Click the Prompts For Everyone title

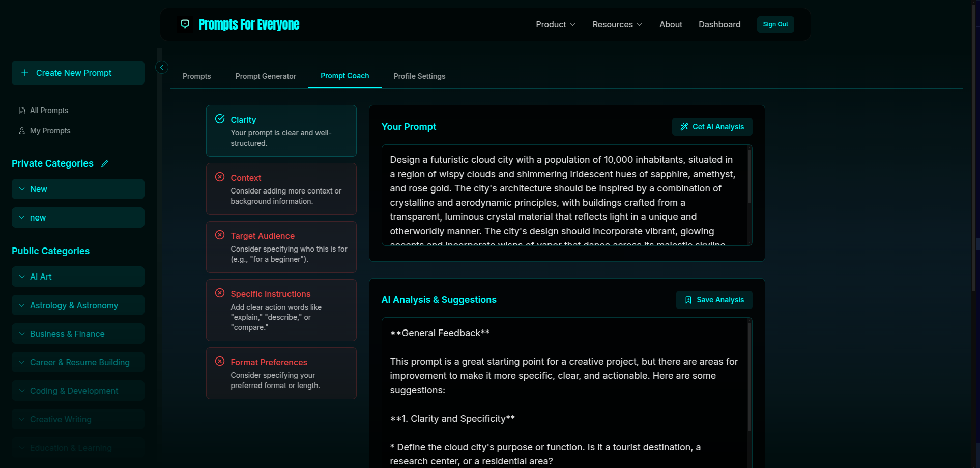coord(249,24)
